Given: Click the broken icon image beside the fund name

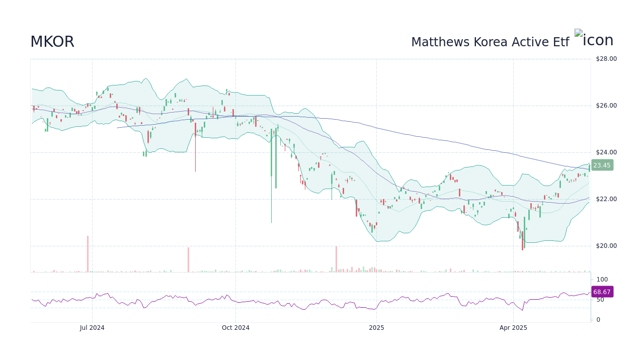Looking at the screenshot, I should (594, 39).
